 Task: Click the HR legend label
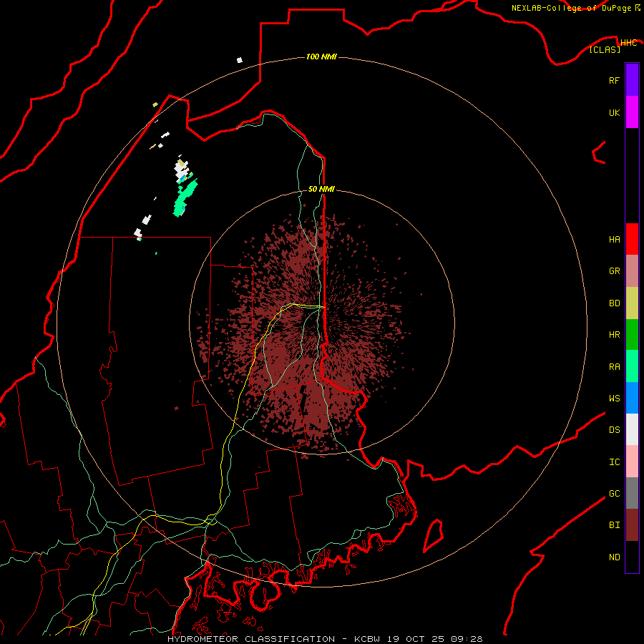614,335
